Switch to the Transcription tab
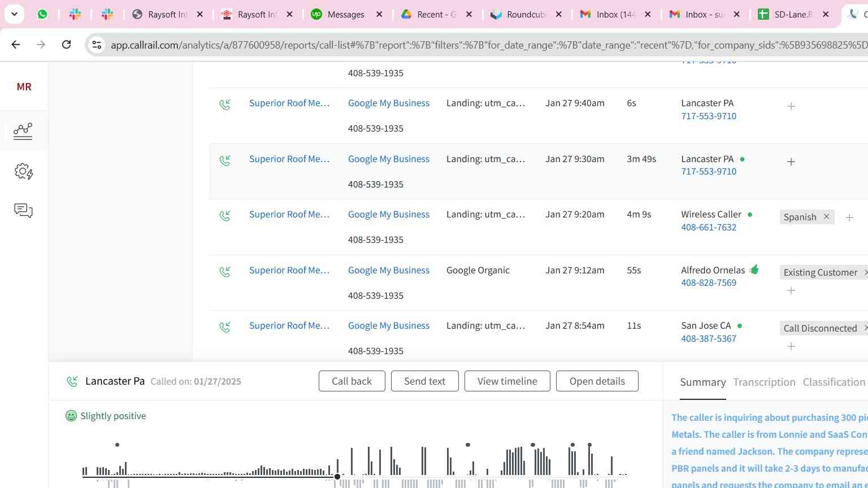The image size is (868, 488). pyautogui.click(x=765, y=382)
